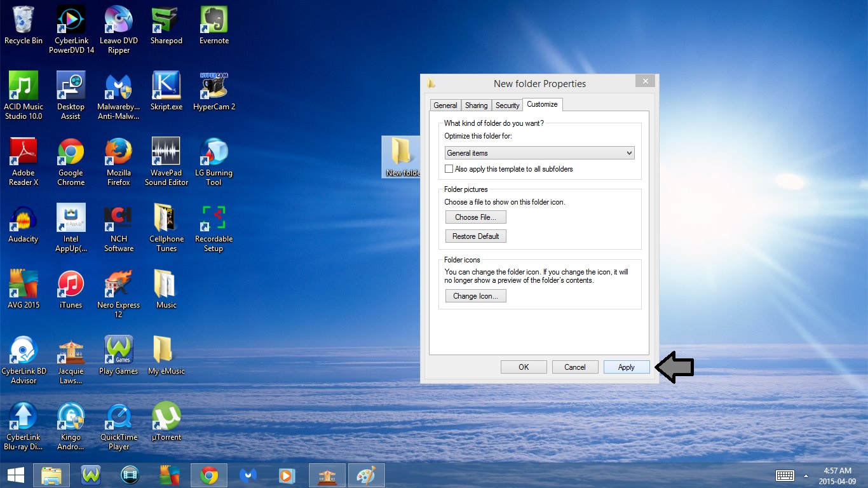
Task: Select the Evernote elephant icon
Action: click(214, 25)
